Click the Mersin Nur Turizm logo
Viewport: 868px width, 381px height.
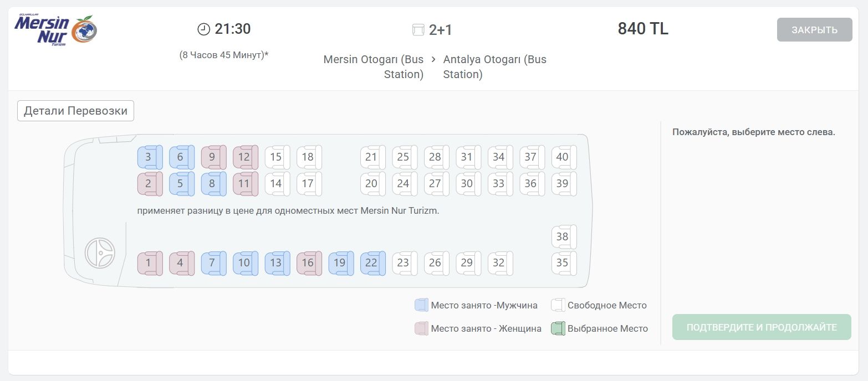[x=56, y=30]
